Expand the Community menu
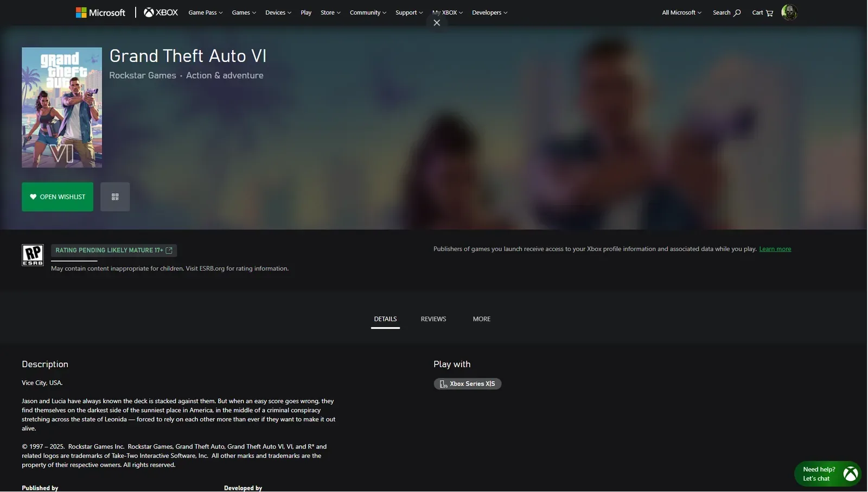 pos(368,12)
